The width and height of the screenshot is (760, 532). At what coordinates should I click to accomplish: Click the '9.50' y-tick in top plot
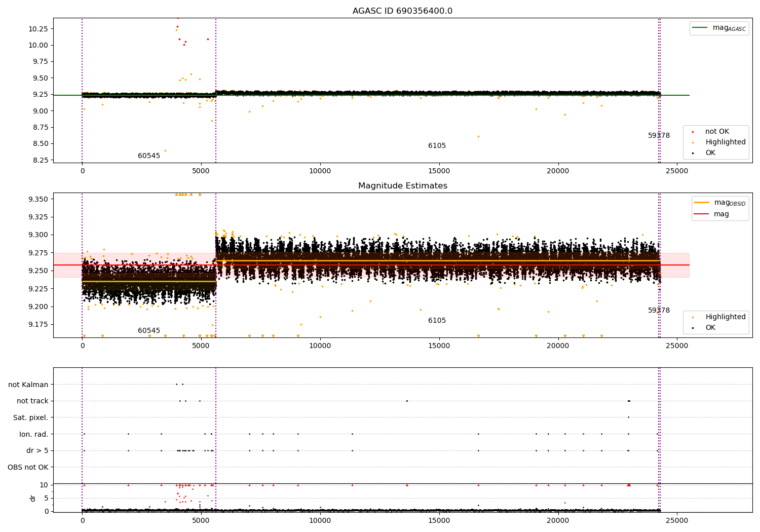[41, 78]
